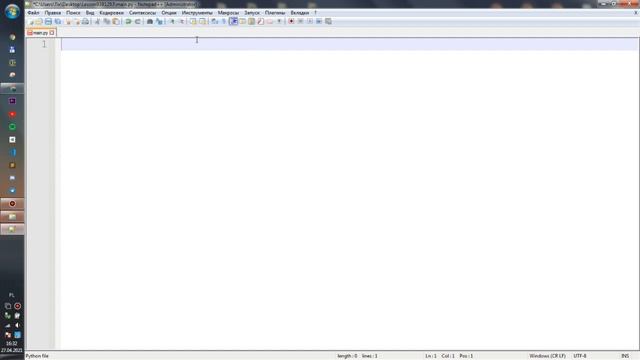Toggle synchronize horizontal scrolling icon
Image resolution: width=640 pixels, height=360 pixels.
point(202,21)
